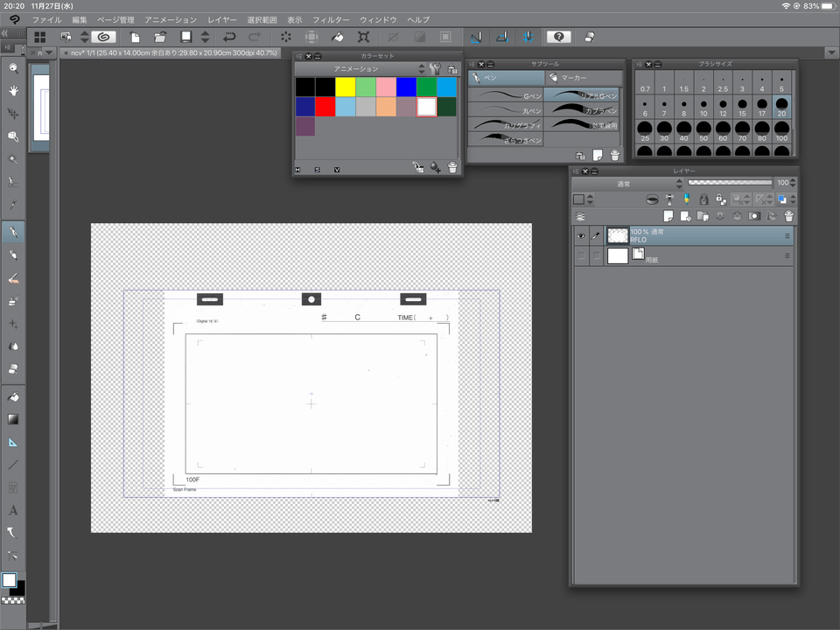Select the Gペン sub tool
Image resolution: width=840 pixels, height=630 pixels.
[x=506, y=95]
